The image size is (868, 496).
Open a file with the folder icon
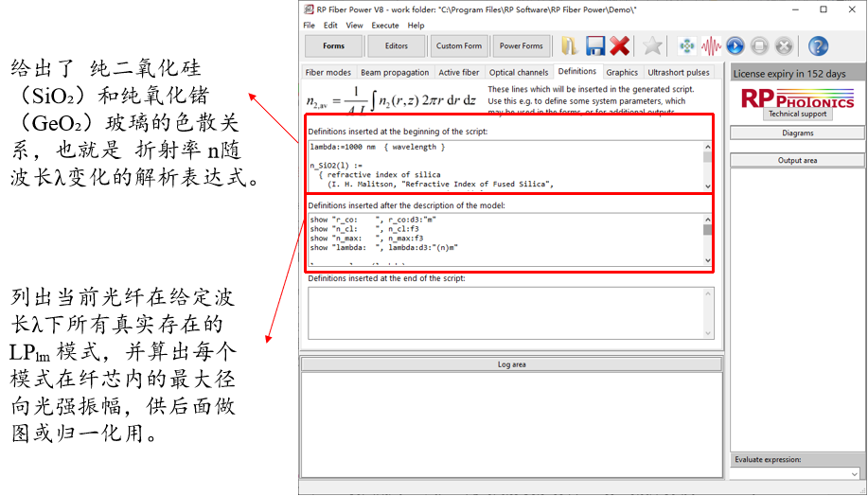570,46
